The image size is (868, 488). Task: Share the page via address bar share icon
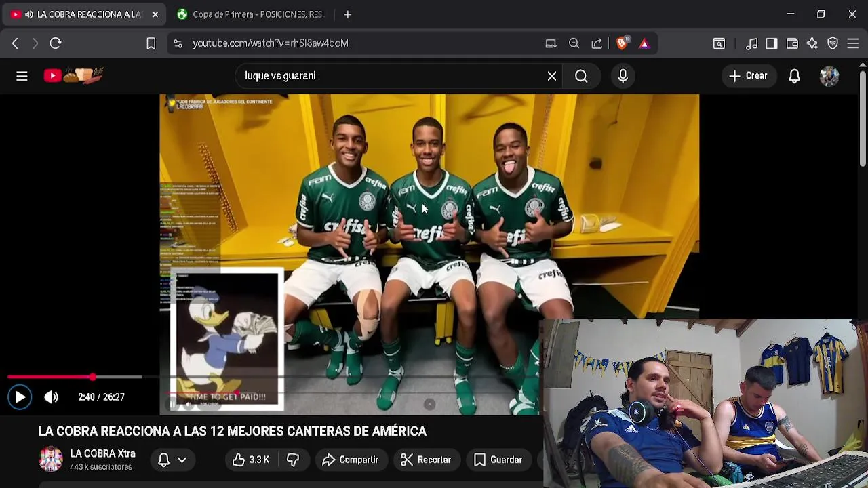pos(597,43)
